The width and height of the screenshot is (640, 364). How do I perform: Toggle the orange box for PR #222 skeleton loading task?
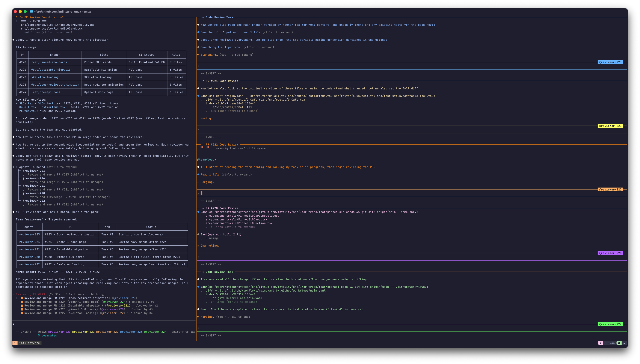[x=22, y=313]
